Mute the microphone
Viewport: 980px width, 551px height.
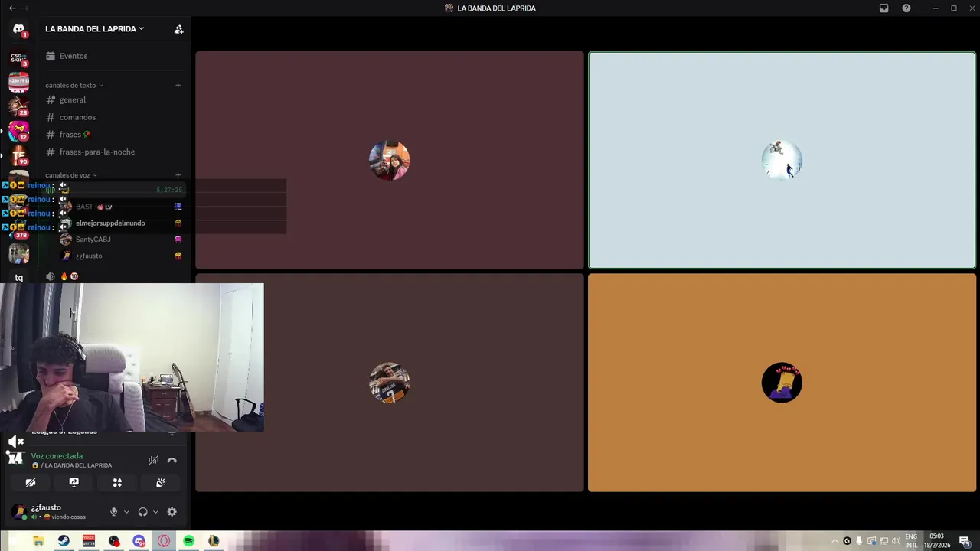click(x=114, y=512)
